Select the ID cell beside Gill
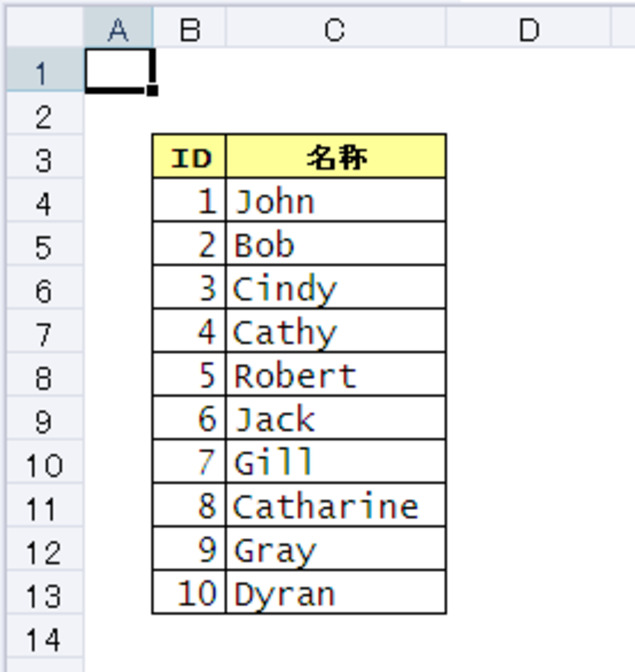This screenshot has height=672, width=635. point(190,462)
